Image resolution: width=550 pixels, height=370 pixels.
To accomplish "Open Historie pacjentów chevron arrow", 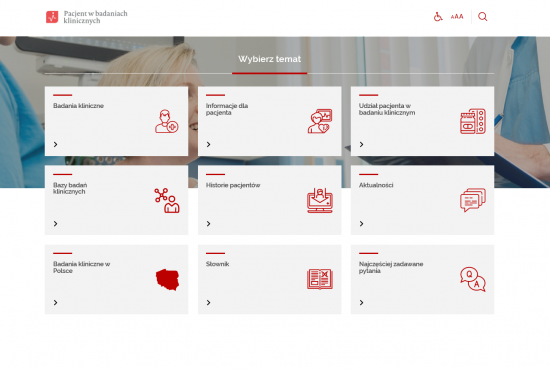I will 208,223.
